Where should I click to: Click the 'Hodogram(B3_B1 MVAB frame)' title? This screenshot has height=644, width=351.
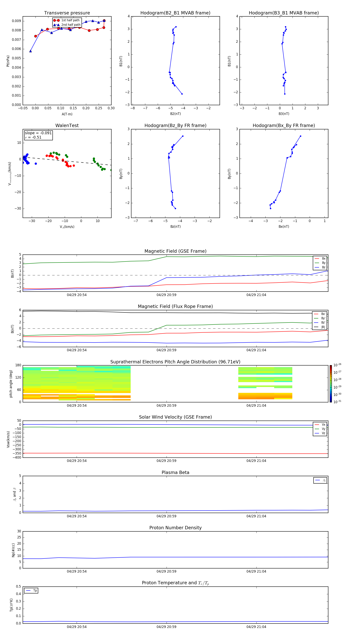point(284,13)
